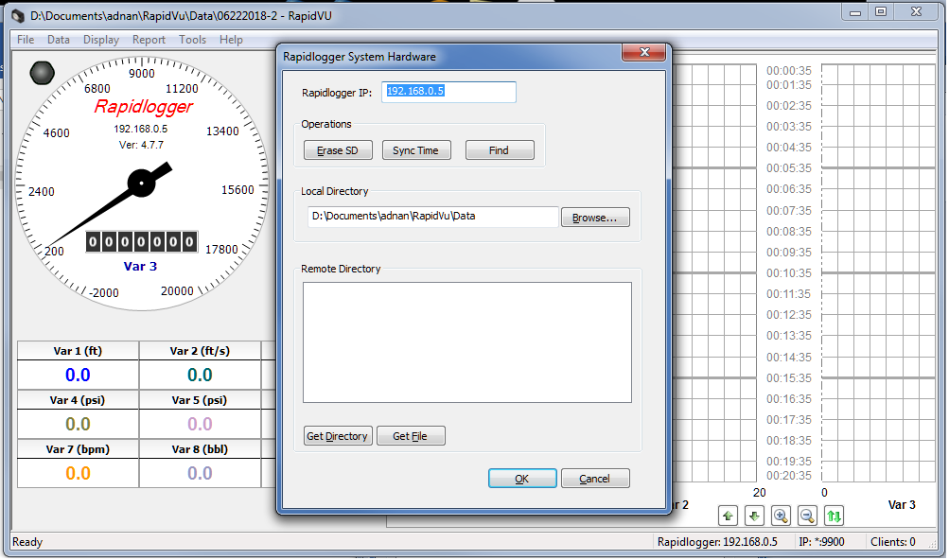The image size is (949, 560).
Task: Click the Ready status bar text
Action: pyautogui.click(x=27, y=542)
